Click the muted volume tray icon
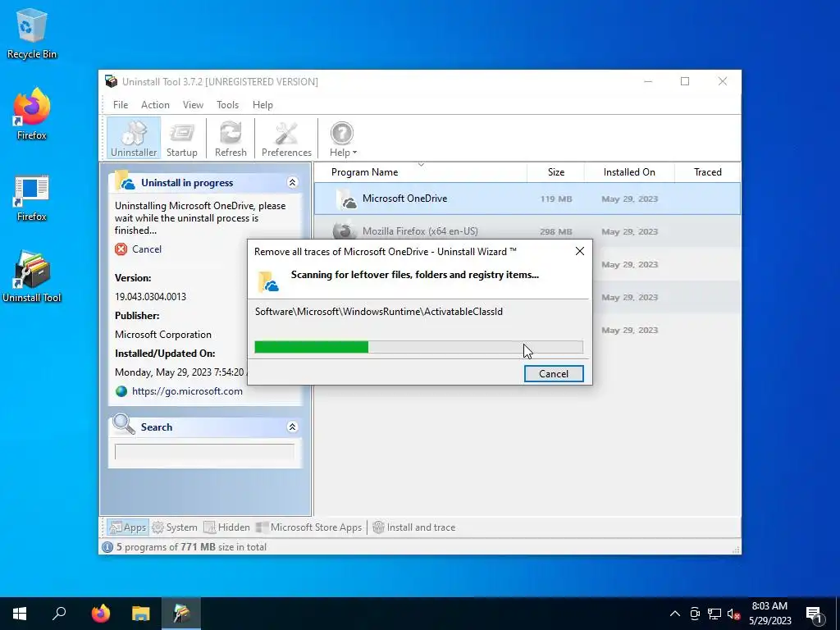Image resolution: width=840 pixels, height=630 pixels. point(734,614)
